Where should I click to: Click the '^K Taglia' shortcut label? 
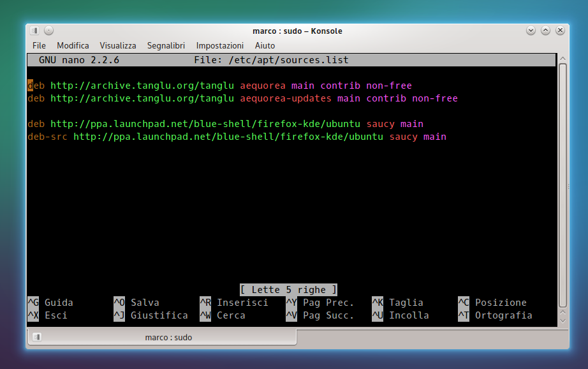(x=397, y=303)
